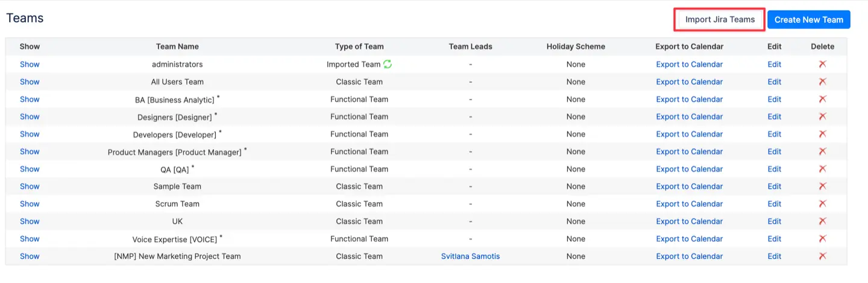The image size is (868, 283).
Task: Delete the UK team
Action: (x=822, y=221)
